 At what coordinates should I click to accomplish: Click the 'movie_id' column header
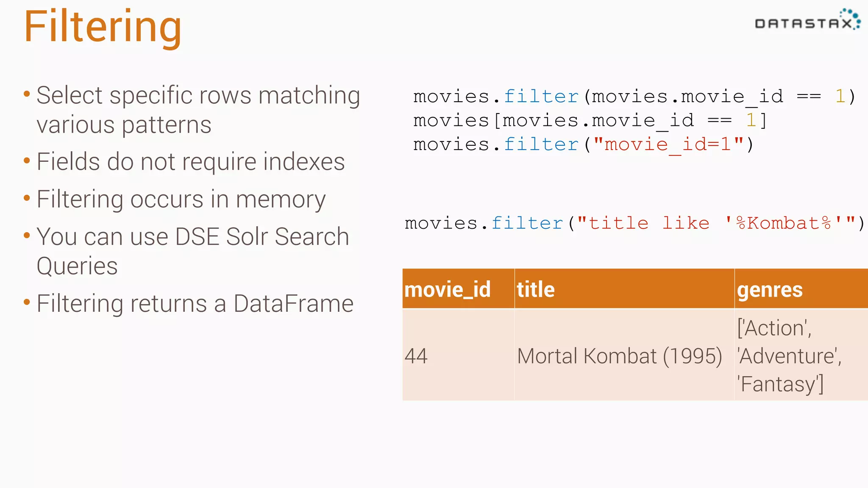459,288
